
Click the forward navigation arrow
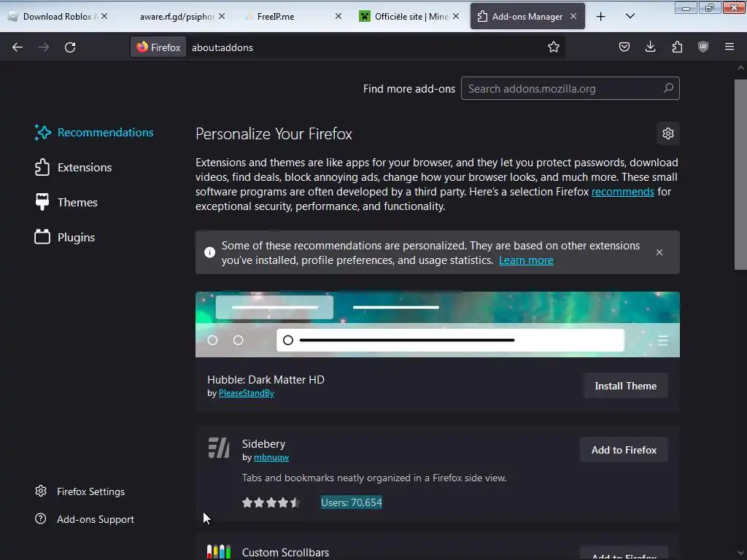44,47
